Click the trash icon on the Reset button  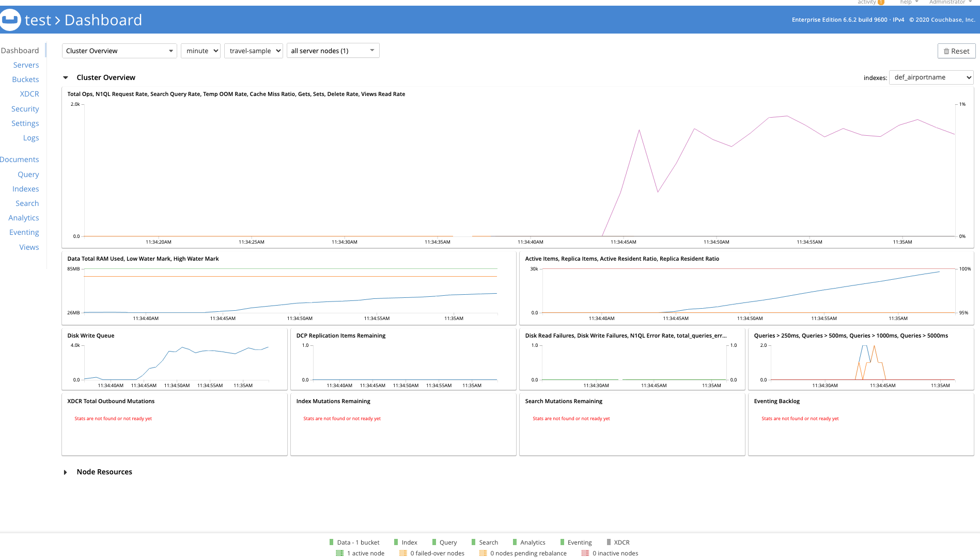[946, 51]
